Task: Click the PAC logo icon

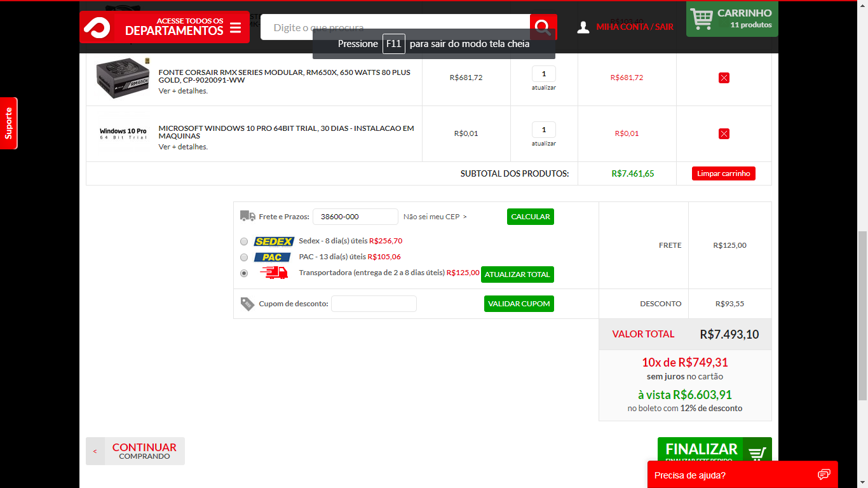Action: point(272,257)
